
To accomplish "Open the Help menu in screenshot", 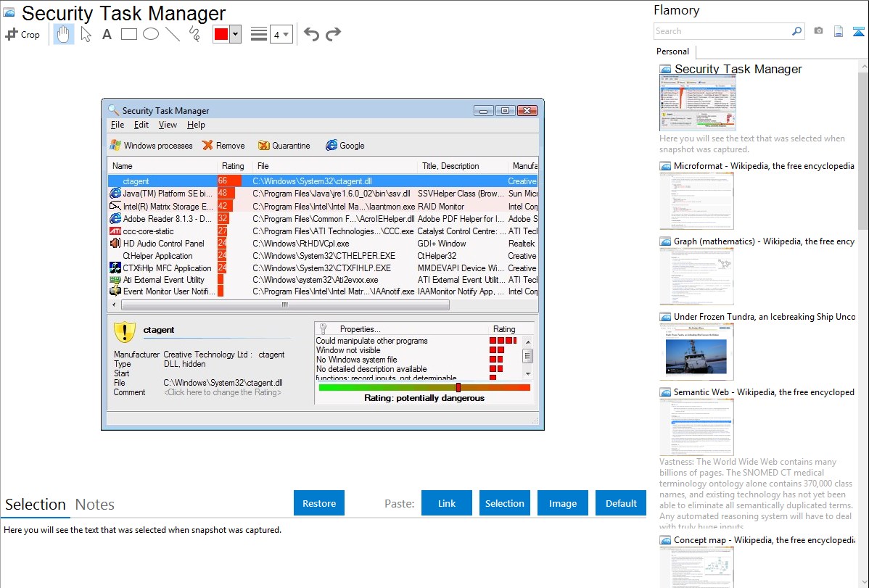I will tap(196, 125).
